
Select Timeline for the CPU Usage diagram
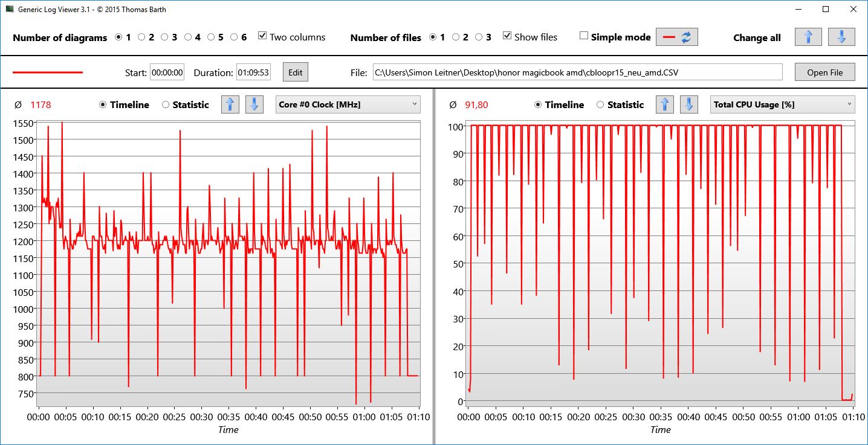pos(538,104)
